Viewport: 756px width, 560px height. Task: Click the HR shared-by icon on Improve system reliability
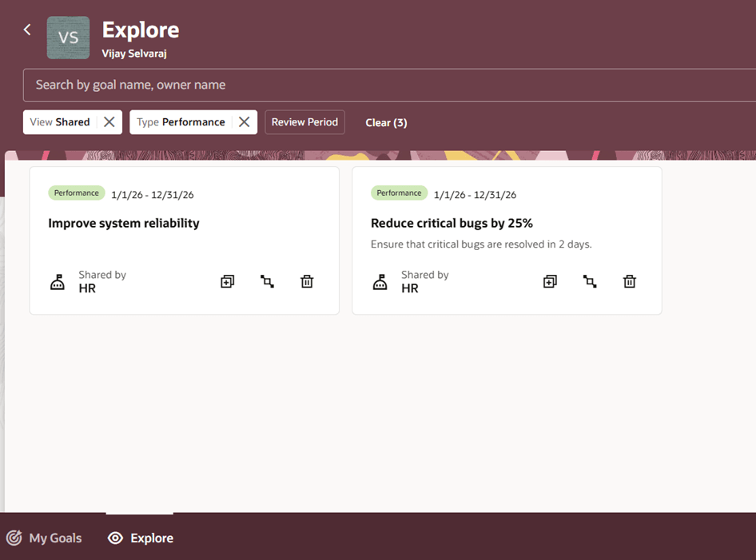(58, 282)
